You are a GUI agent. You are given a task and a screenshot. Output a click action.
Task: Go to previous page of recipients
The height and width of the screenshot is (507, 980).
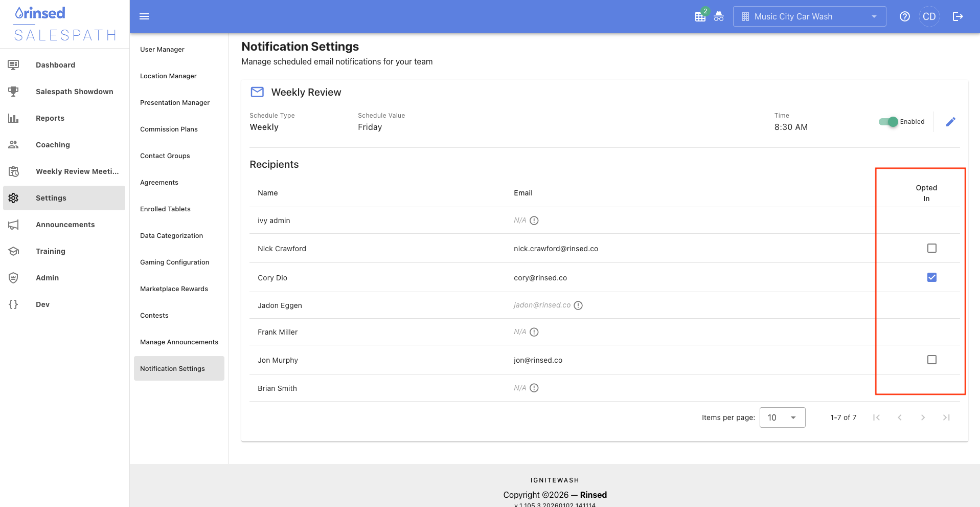point(900,417)
